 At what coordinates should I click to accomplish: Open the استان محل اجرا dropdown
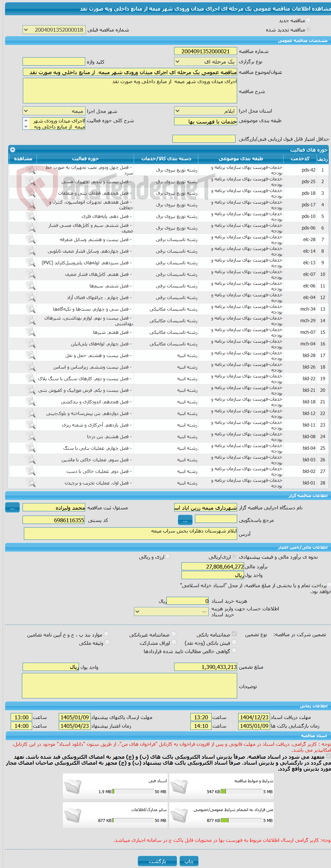206,111
